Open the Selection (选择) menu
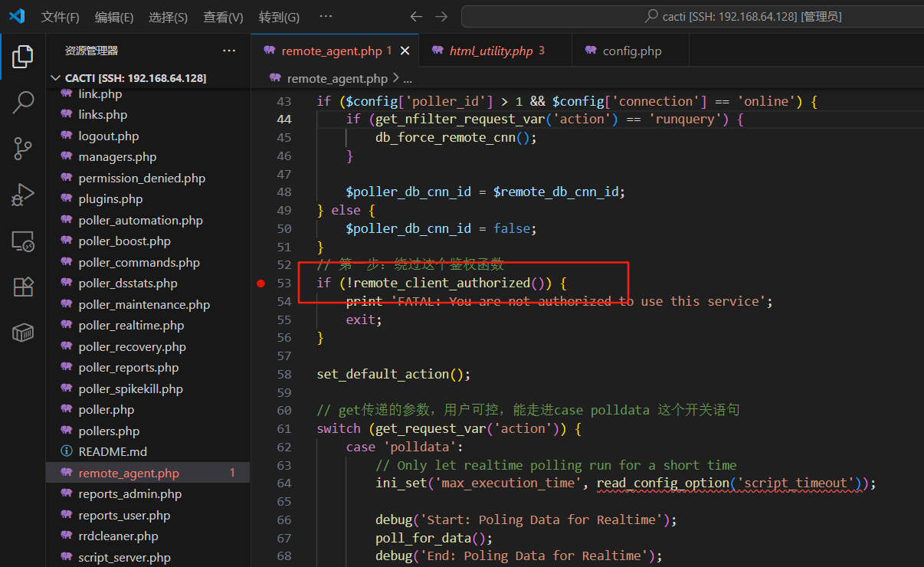This screenshot has height=567, width=924. tap(168, 17)
